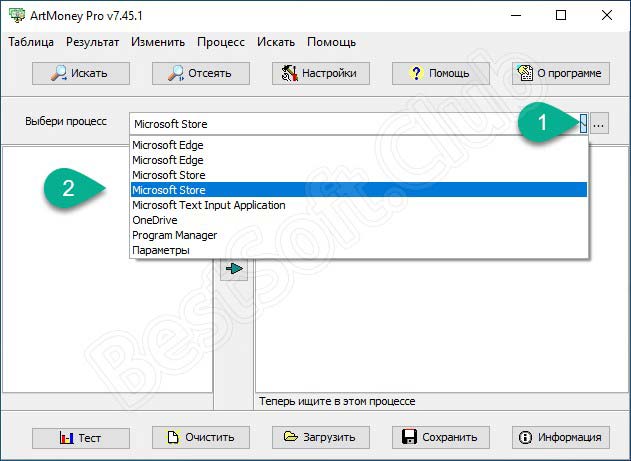Select OneDrive in the process list

[359, 220]
